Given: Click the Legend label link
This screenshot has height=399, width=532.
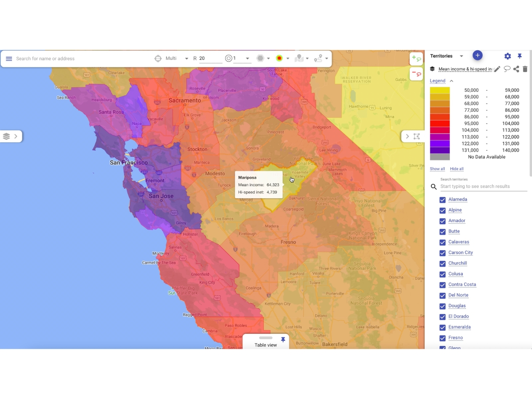Looking at the screenshot, I should [438, 81].
